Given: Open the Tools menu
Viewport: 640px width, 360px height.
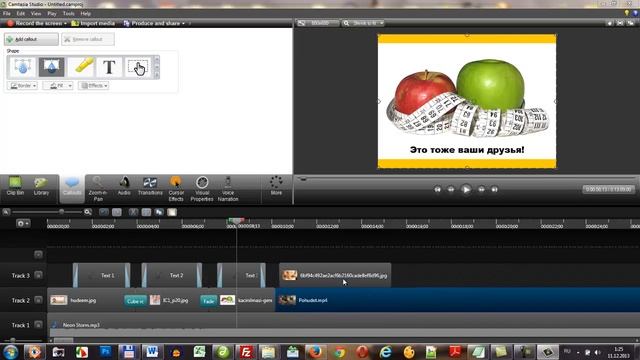Looking at the screenshot, I should (69, 13).
